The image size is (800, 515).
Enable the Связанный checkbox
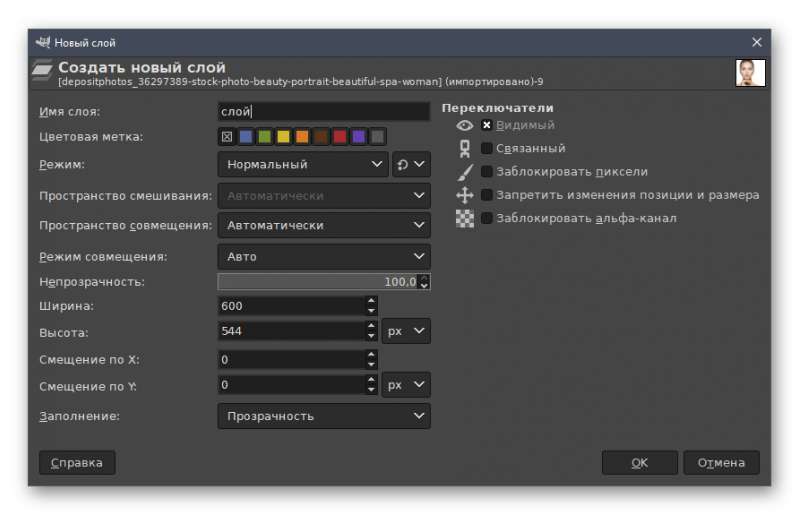(487, 148)
